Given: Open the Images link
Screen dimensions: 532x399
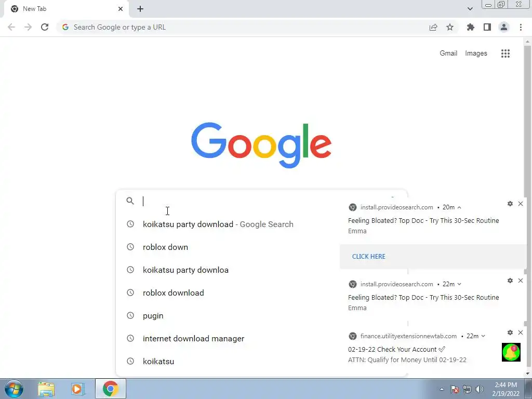Looking at the screenshot, I should (476, 54).
